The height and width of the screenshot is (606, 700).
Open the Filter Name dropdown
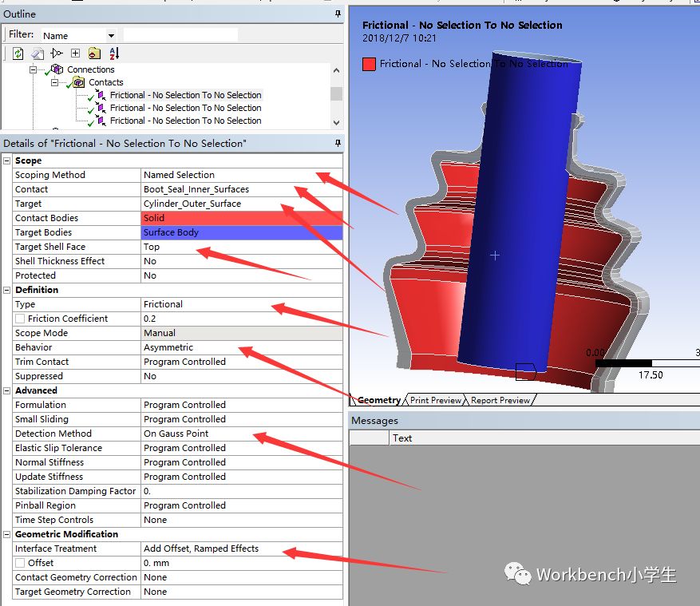click(x=111, y=36)
